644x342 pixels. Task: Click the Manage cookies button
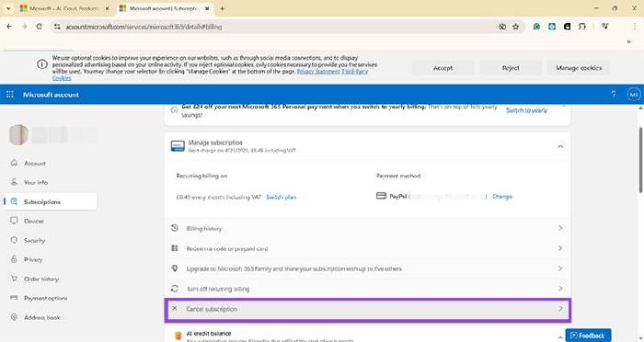(x=579, y=68)
